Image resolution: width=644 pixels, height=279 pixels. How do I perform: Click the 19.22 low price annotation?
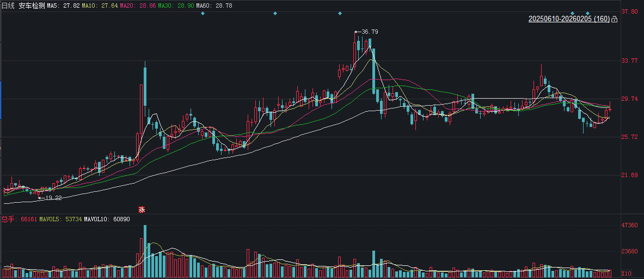pos(53,198)
